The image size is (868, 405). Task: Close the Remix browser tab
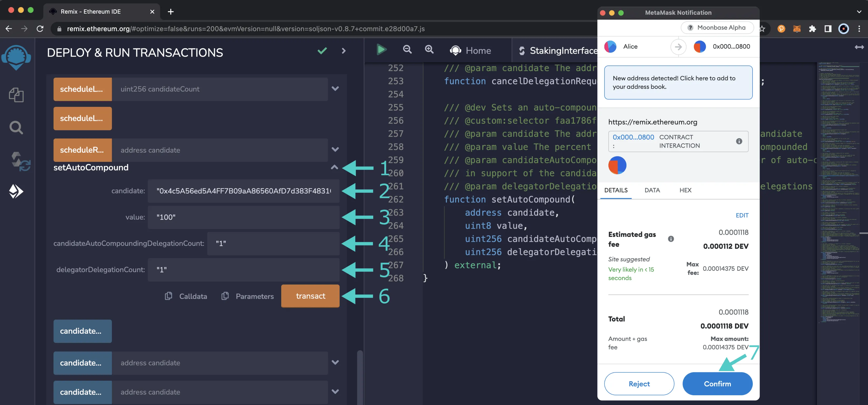pos(152,12)
